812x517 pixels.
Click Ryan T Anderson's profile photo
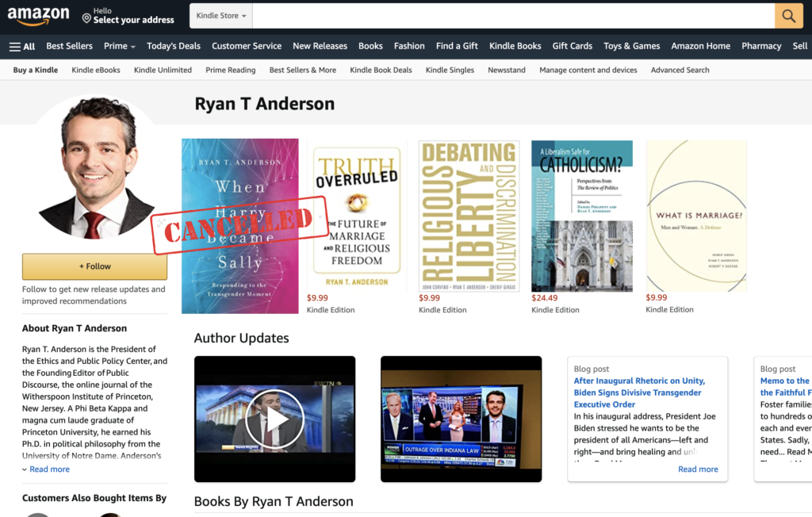95,167
